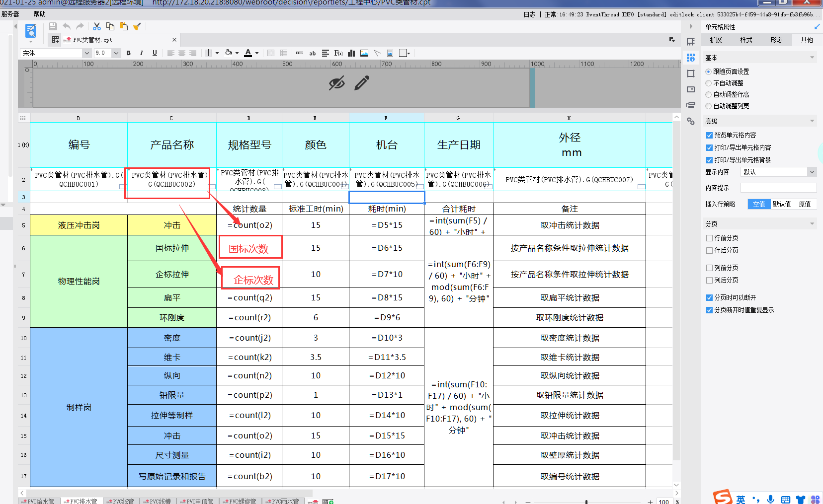Redo the undone action
The image size is (823, 504).
coord(80,26)
